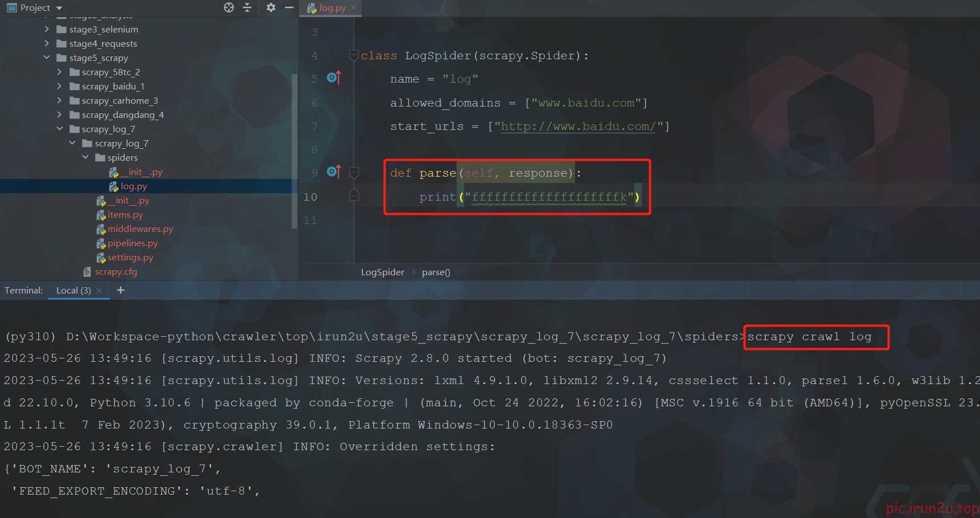The height and width of the screenshot is (518, 980).
Task: Close the Local (3) terminal tab
Action: pos(99,291)
